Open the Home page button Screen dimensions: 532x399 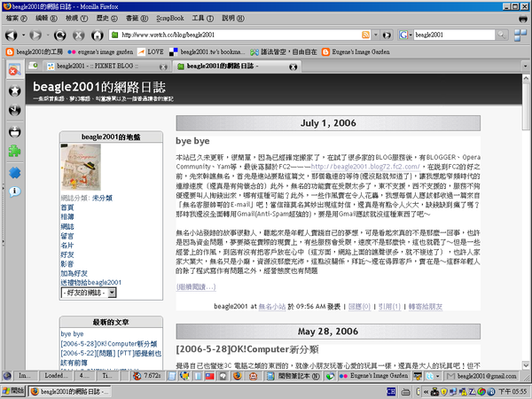pyautogui.click(x=97, y=35)
